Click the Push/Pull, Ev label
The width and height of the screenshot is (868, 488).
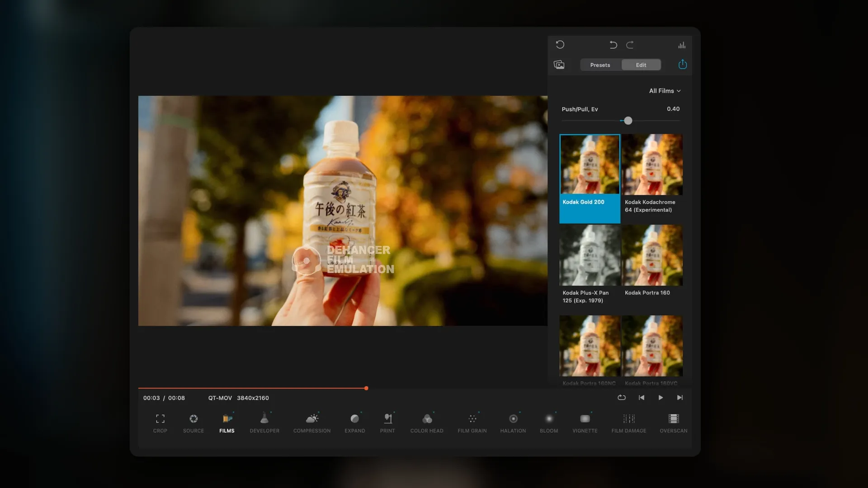580,109
